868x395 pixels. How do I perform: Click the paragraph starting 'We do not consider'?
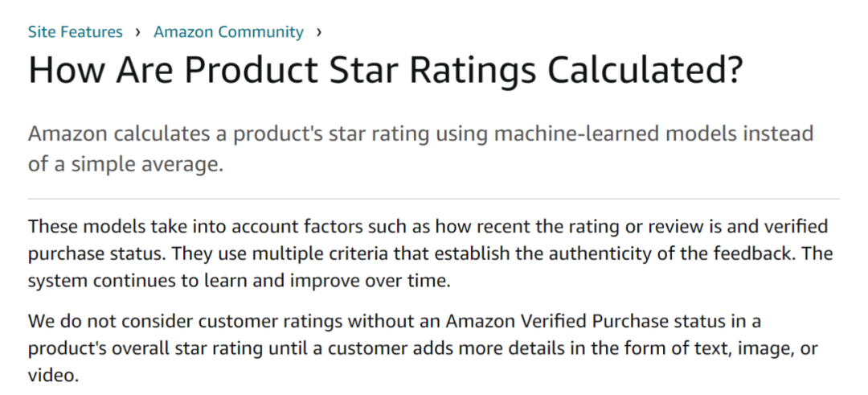click(423, 348)
